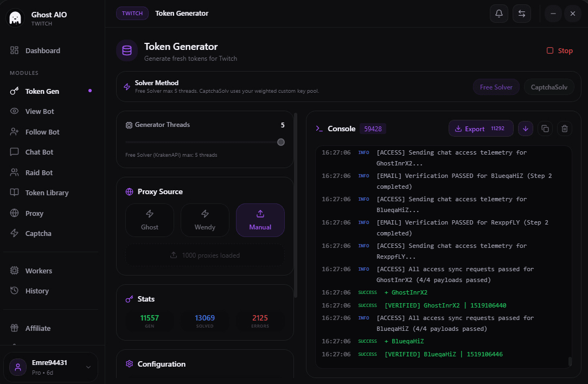This screenshot has height=384, width=588.
Task: Open Token Library in the sidebar
Action: point(50,193)
